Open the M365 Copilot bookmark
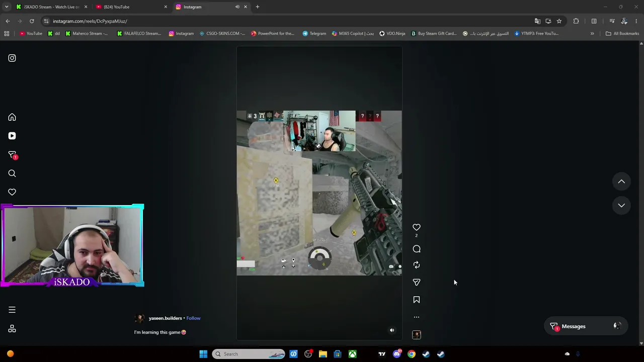This screenshot has height=362, width=644. [353, 34]
